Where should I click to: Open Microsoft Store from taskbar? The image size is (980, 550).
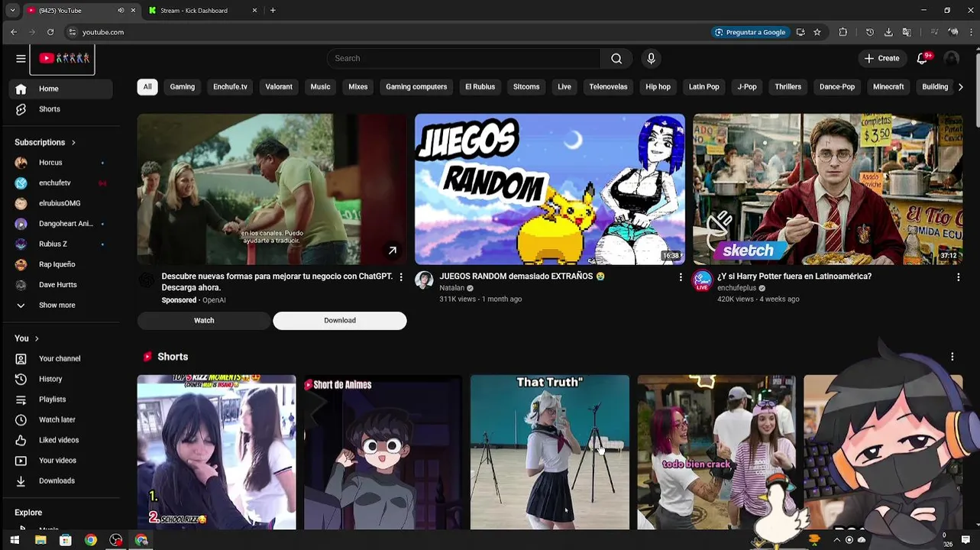pyautogui.click(x=66, y=540)
